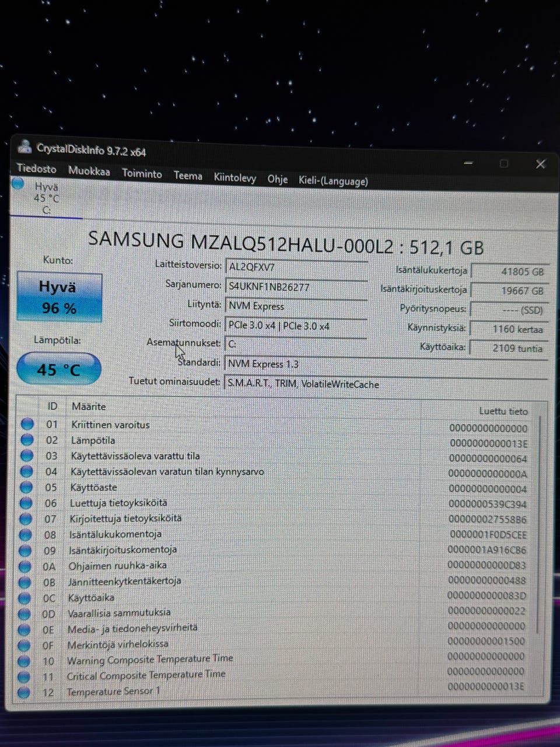Image resolution: width=560 pixels, height=747 pixels.
Task: Click the Tuetut ominaisuudet field
Action: coord(386,384)
